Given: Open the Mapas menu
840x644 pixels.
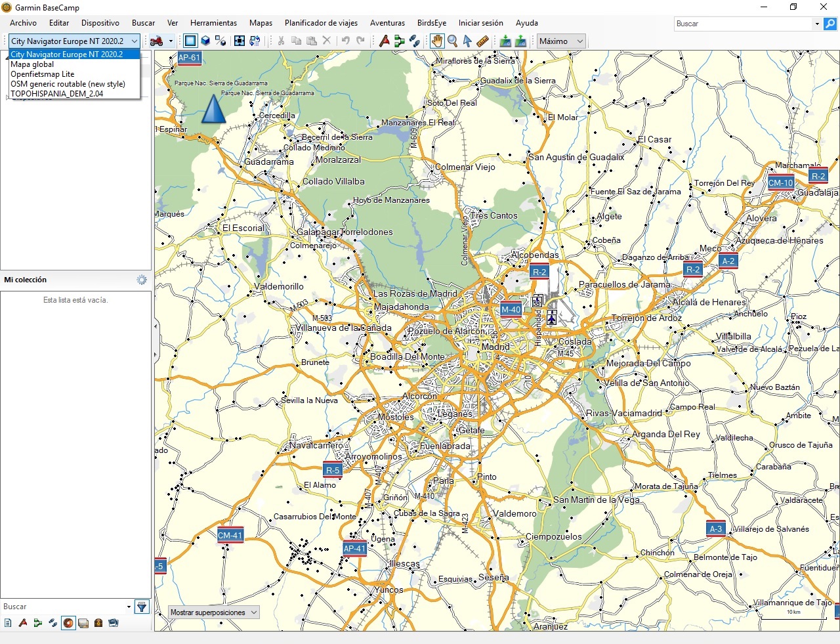Looking at the screenshot, I should 261,23.
